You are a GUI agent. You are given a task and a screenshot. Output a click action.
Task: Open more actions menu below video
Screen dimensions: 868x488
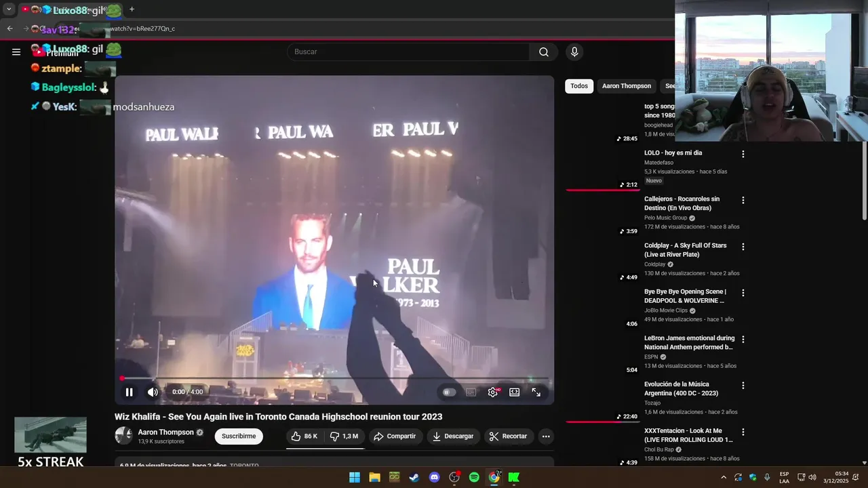point(546,436)
